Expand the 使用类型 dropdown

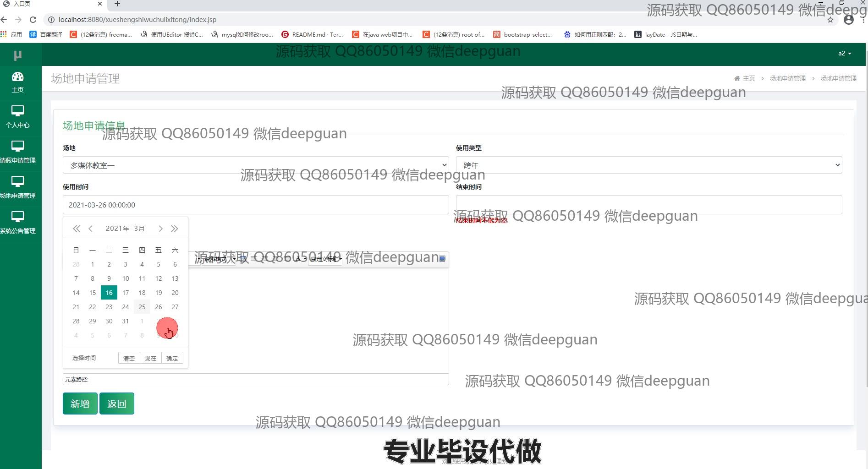(648, 165)
